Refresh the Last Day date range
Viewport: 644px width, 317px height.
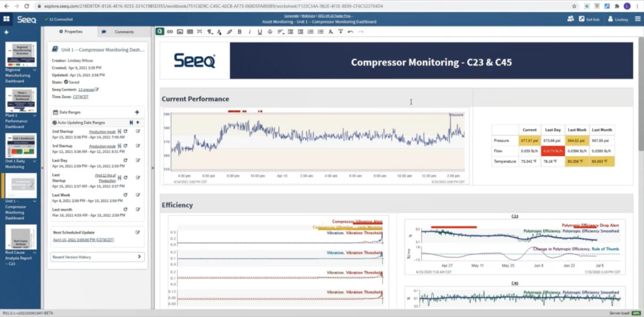point(125,160)
